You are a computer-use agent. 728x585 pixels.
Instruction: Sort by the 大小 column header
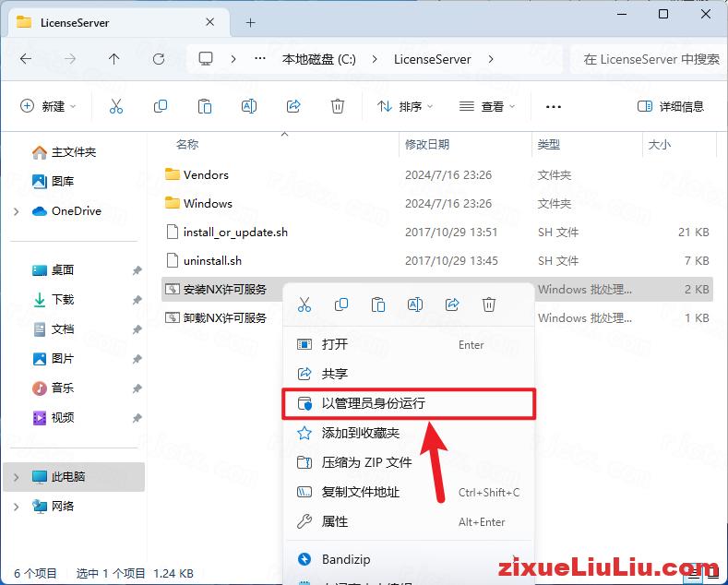tap(660, 144)
